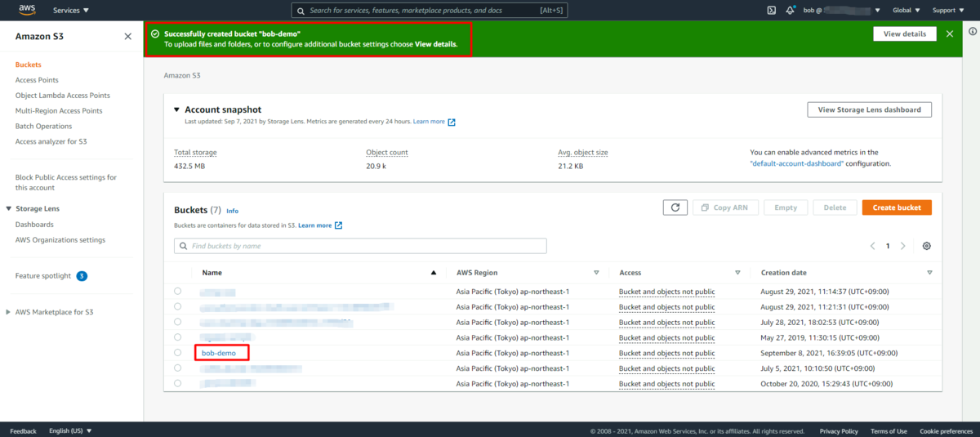Click Find buckets by name field
The image size is (980, 437).
360,246
